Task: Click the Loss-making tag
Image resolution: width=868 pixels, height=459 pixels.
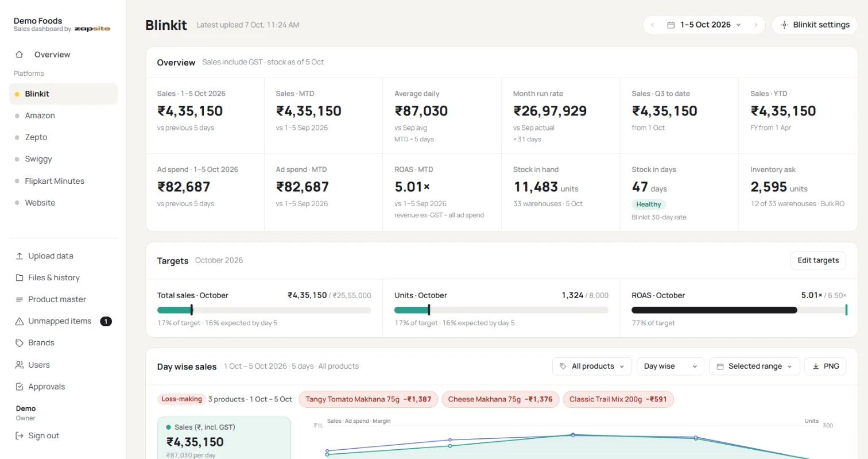Action: [x=181, y=399]
